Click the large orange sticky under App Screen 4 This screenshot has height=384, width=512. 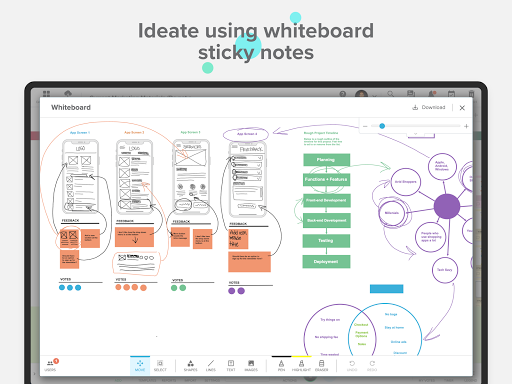(x=249, y=262)
